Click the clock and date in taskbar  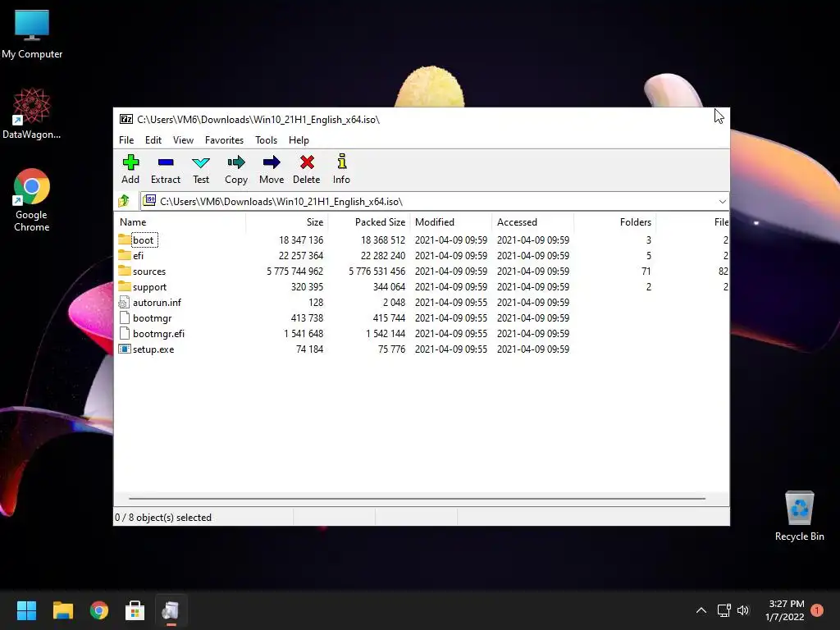point(785,610)
